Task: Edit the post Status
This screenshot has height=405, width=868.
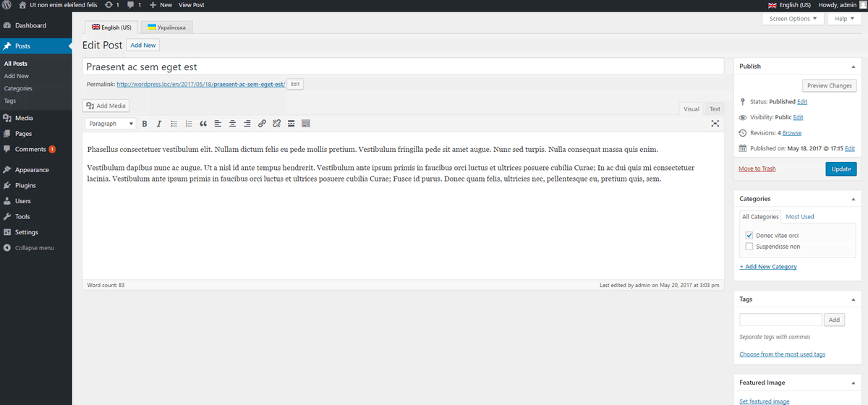Action: (802, 101)
